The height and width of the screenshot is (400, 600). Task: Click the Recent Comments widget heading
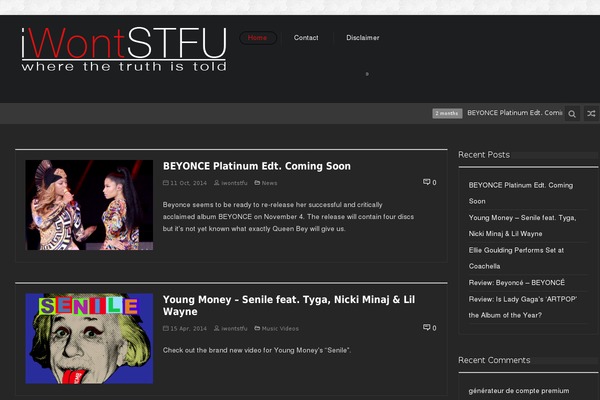[x=494, y=360]
